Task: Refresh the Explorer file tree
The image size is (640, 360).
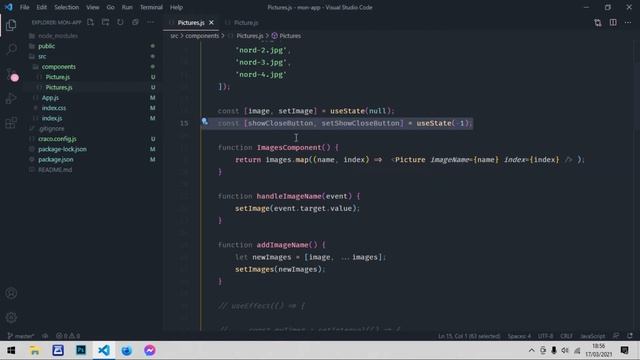Action: [x=120, y=22]
